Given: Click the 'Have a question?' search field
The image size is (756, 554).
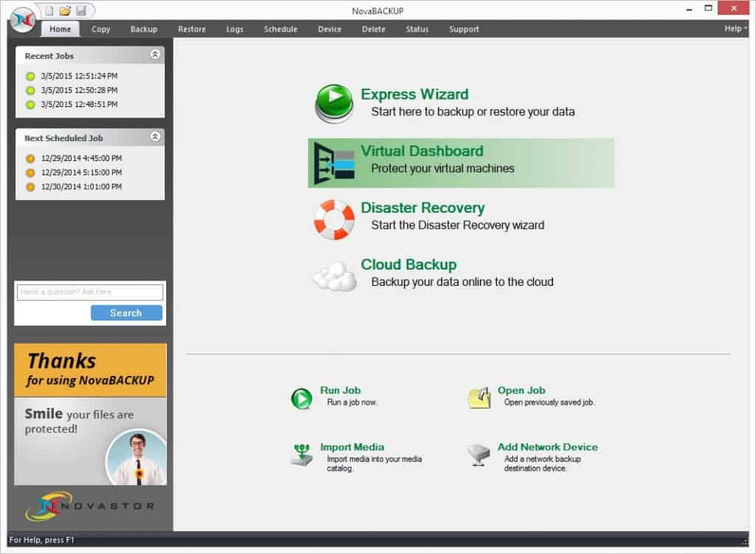Looking at the screenshot, I should click(x=90, y=292).
